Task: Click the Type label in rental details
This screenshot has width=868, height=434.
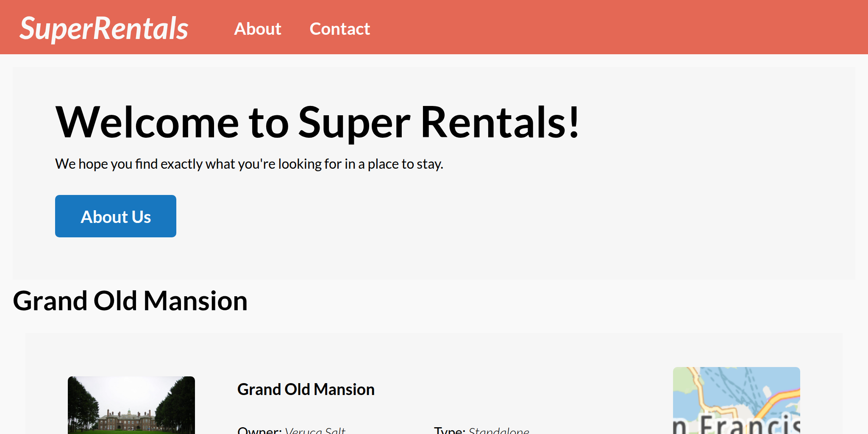Action: click(x=449, y=430)
